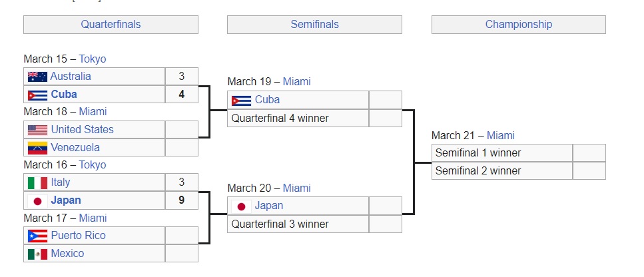Click the Mexico flag icon
Screen dimensions: 644x277
(x=37, y=254)
